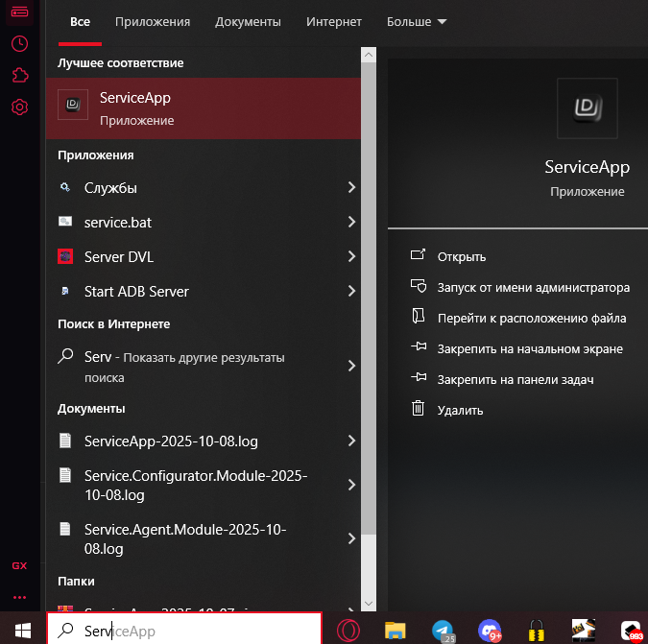The image size is (648, 644).
Task: Open File Explorer from the taskbar
Action: point(396,630)
